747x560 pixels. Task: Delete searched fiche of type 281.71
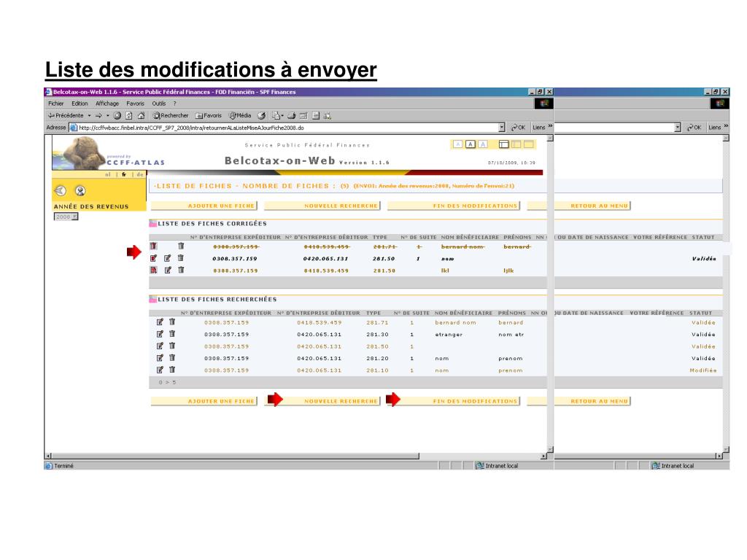[x=172, y=322]
